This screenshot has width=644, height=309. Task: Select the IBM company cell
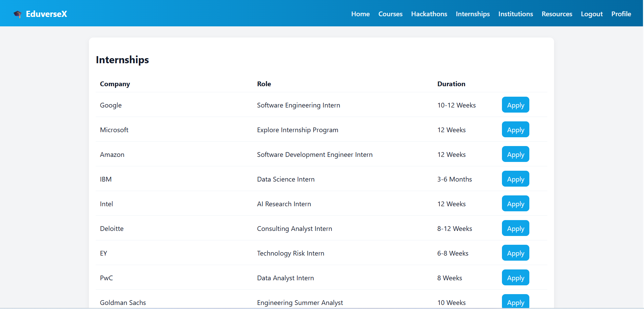[106, 179]
